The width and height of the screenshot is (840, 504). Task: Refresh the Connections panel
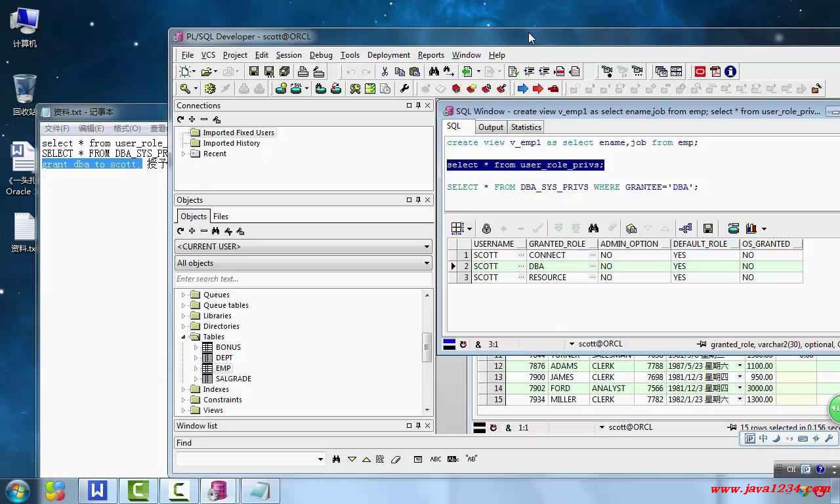pyautogui.click(x=180, y=119)
